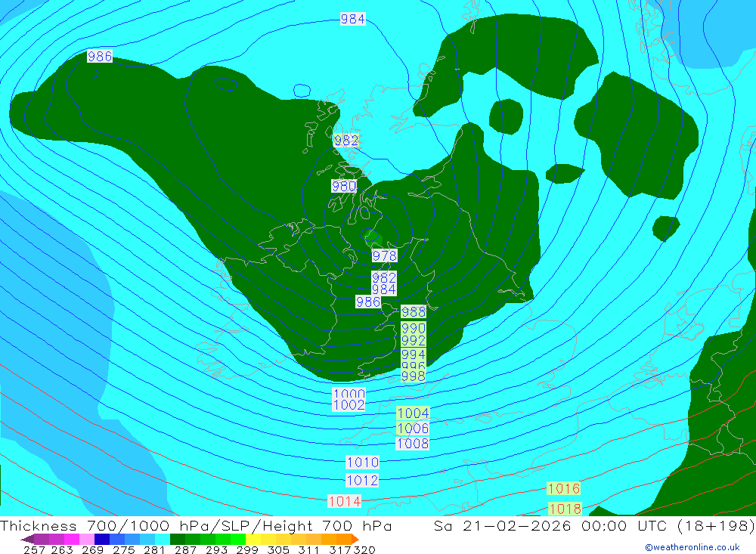The height and width of the screenshot is (554, 756).
Task: Click the chart title 'Thickness 700/1000 hPa/SLP/Height 700 hPa'
Action: point(196,525)
